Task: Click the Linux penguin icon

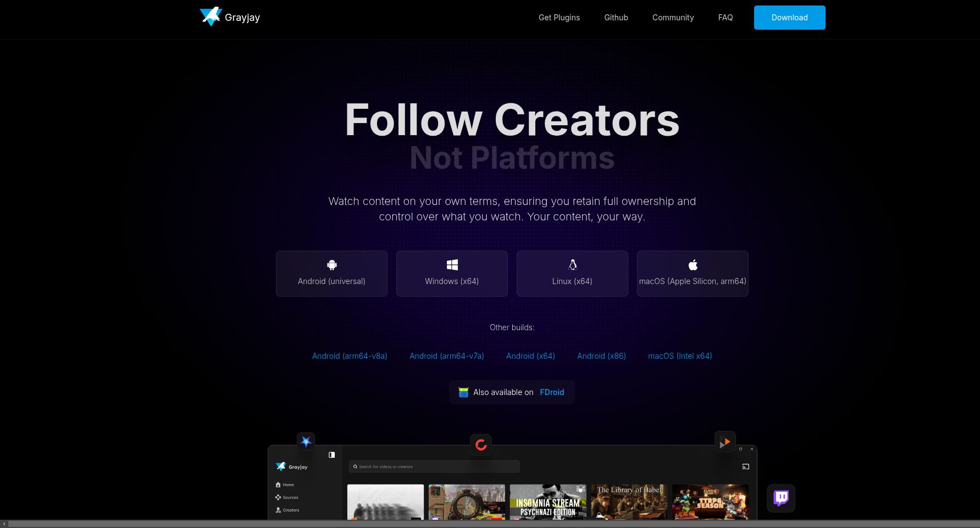Action: click(x=572, y=265)
